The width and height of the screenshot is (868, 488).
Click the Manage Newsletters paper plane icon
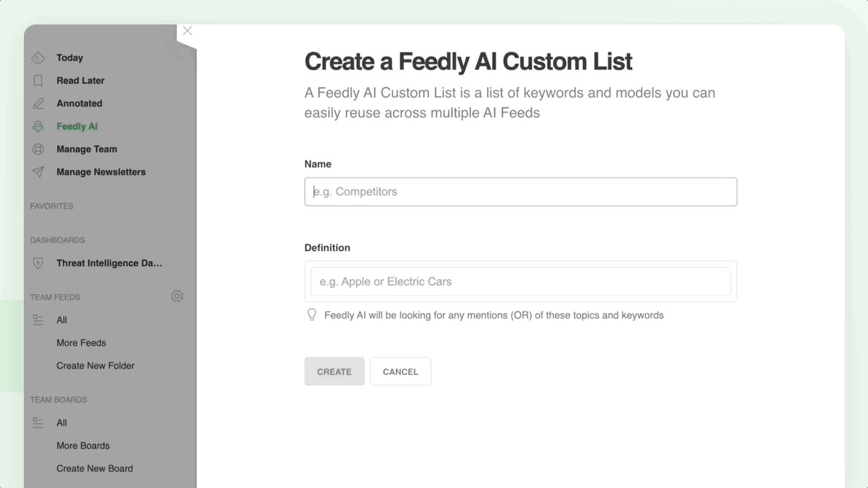38,172
